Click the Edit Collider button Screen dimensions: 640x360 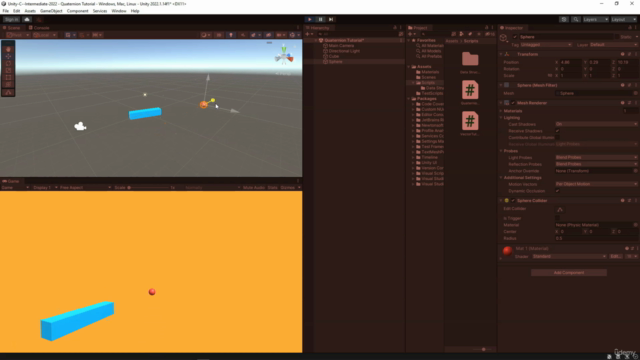click(x=560, y=209)
